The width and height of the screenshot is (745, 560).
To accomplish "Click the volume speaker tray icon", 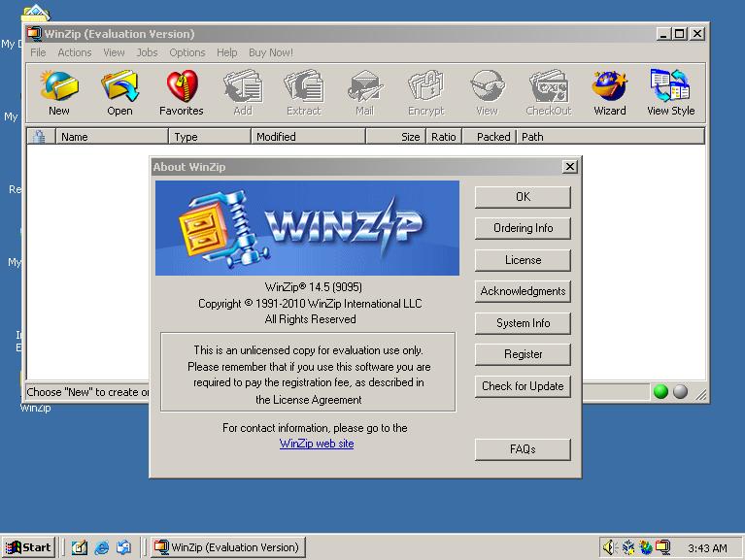I will point(610,547).
